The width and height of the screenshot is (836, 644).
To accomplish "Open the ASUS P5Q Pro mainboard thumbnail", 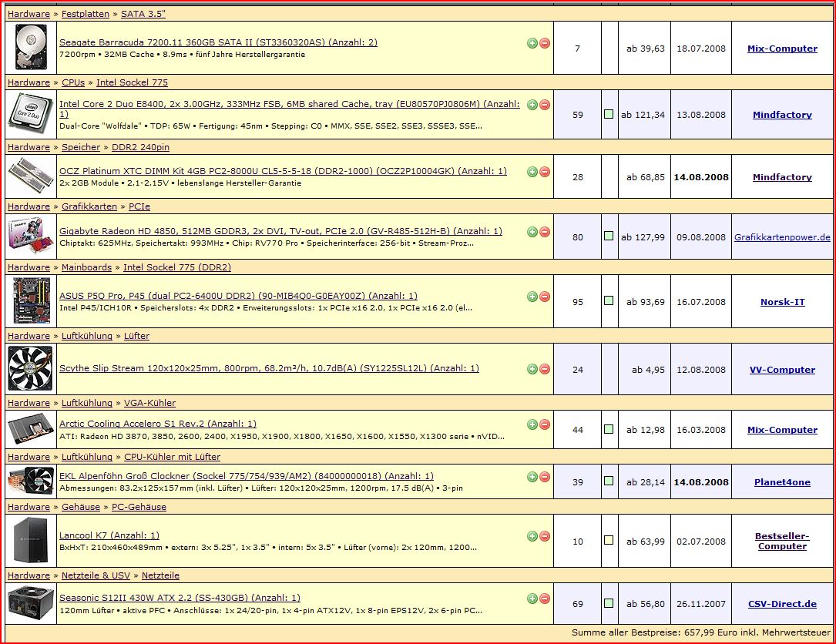I will click(x=31, y=300).
